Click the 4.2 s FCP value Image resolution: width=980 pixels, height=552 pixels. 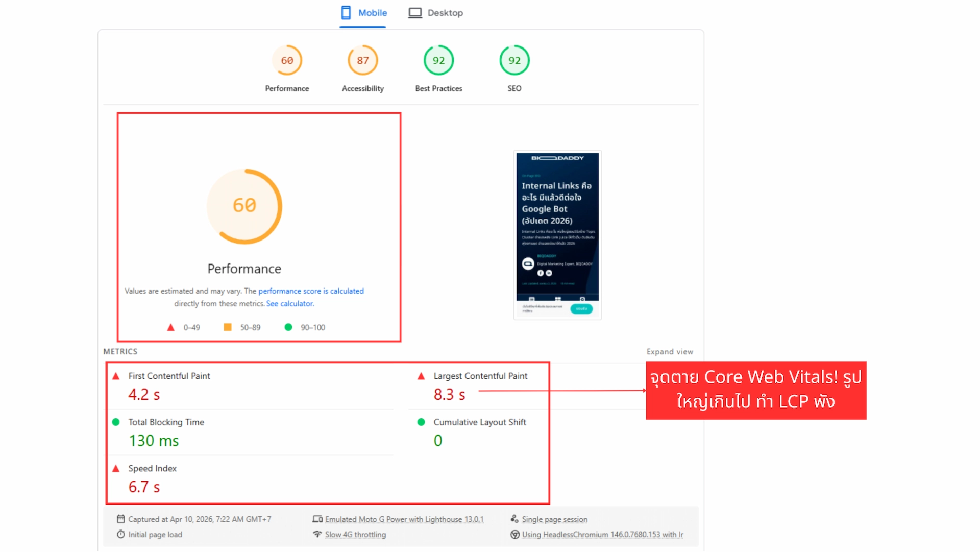coord(144,395)
